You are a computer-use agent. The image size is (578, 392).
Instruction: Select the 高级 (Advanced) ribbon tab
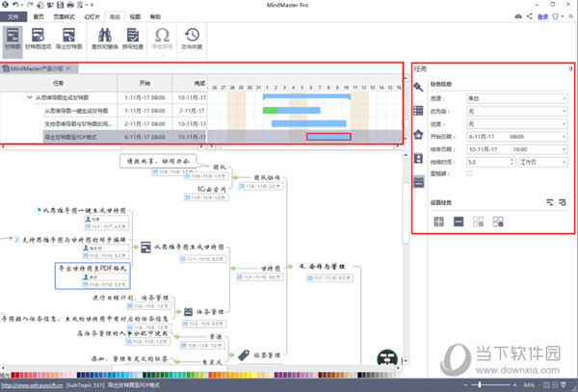(115, 16)
